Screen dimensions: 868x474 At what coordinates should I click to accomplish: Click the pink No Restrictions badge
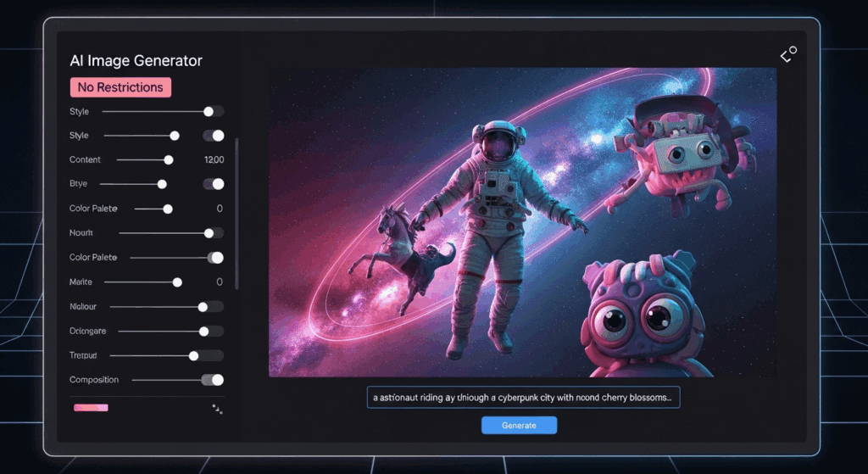(120, 87)
